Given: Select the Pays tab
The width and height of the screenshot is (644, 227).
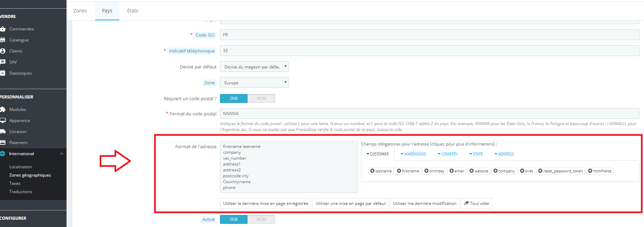Looking at the screenshot, I should (x=107, y=11).
